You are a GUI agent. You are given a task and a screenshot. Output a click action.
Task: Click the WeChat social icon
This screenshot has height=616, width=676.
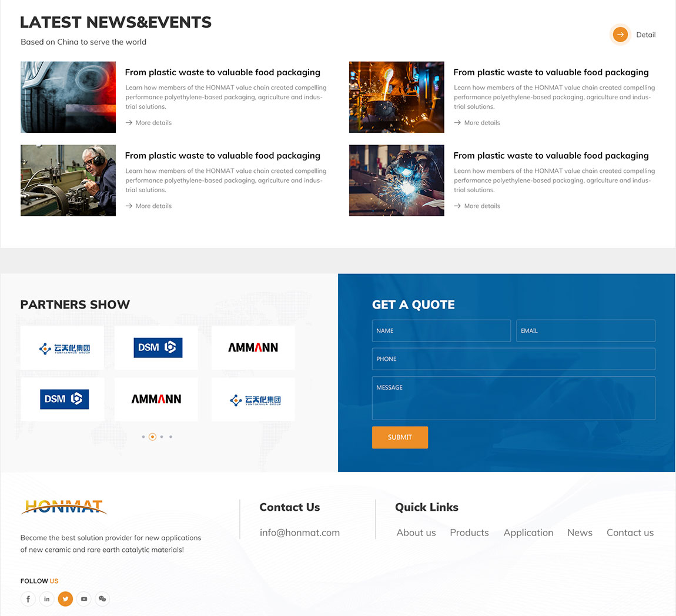tap(102, 599)
